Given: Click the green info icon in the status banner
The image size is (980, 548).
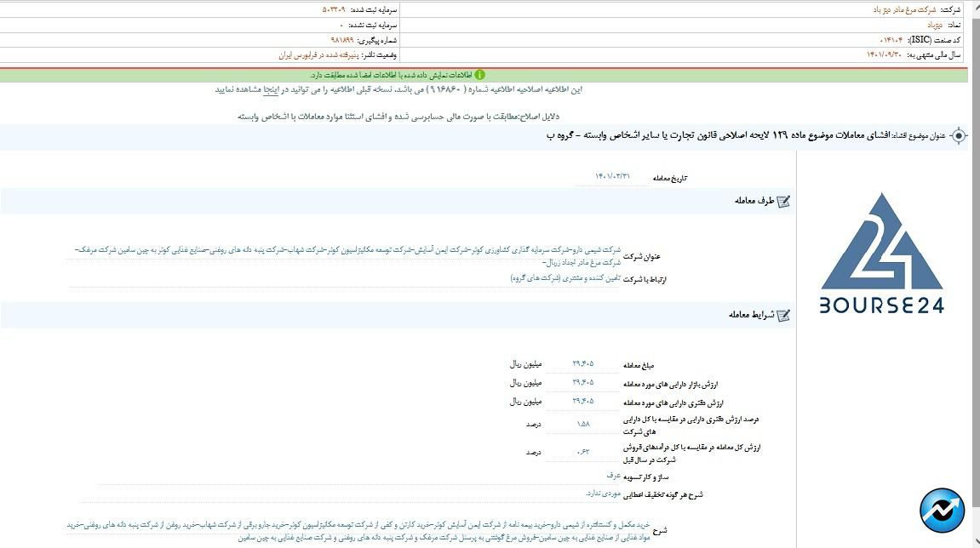Looking at the screenshot, I should 479,75.
